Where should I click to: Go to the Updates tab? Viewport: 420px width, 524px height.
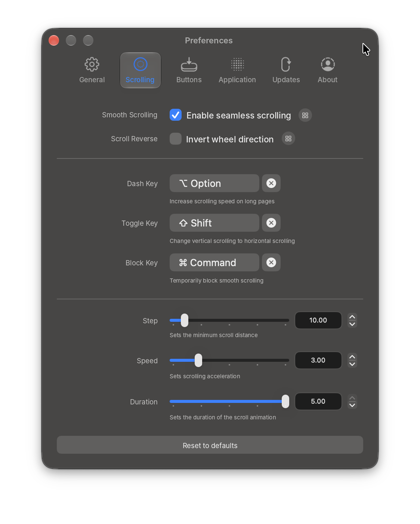coord(286,70)
